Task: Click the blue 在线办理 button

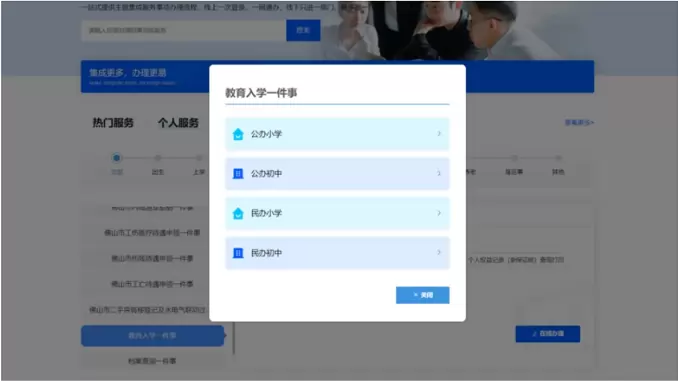Action: [548, 334]
